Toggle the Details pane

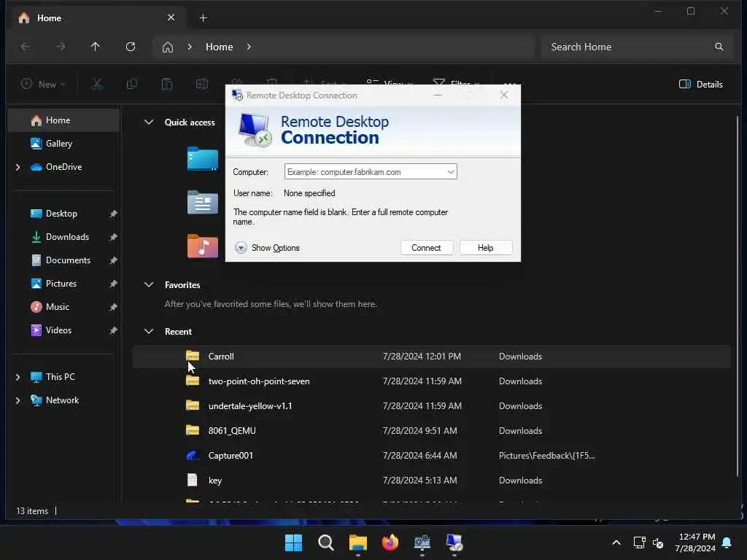[x=701, y=85]
